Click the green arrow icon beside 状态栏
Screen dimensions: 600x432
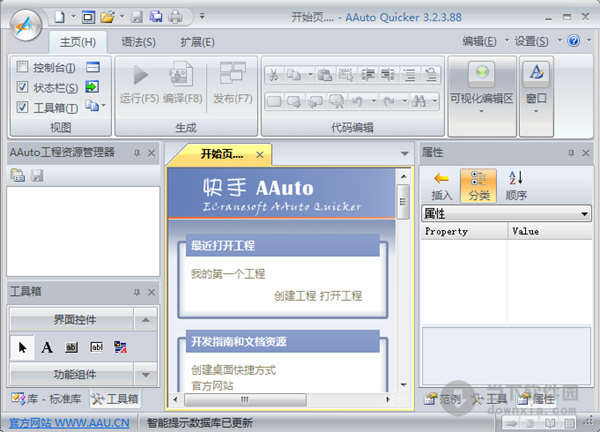[92, 87]
